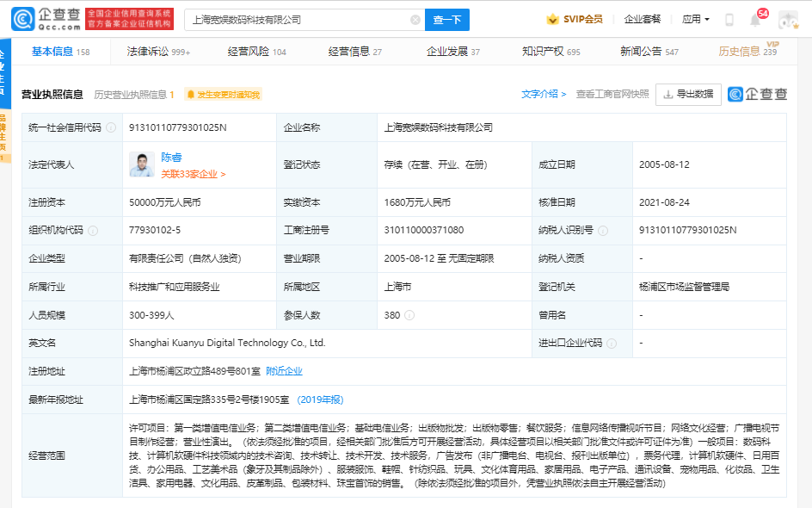Screen dimensions: 812x508
Task: Click the user avatar in the top right
Action: tap(788, 20)
